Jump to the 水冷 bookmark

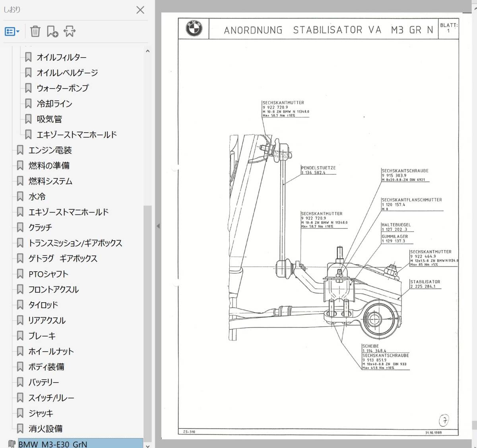[x=37, y=197]
